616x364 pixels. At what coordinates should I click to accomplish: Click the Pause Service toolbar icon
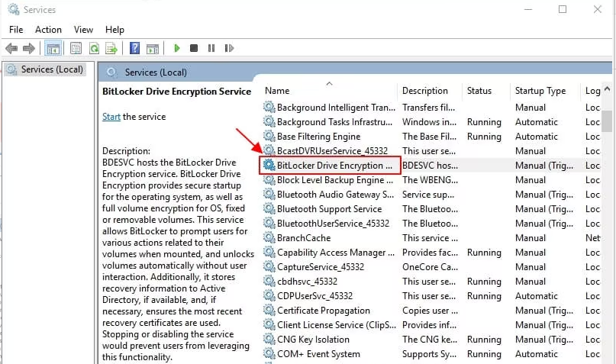211,48
